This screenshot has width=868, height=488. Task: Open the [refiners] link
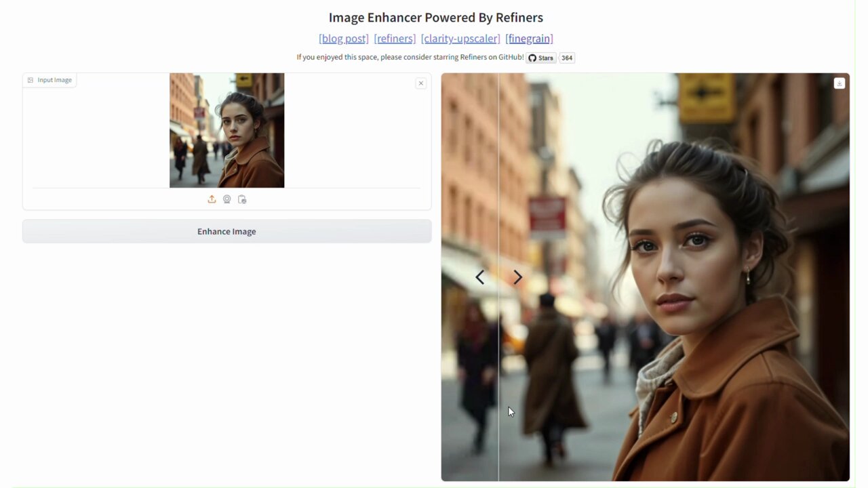395,39
